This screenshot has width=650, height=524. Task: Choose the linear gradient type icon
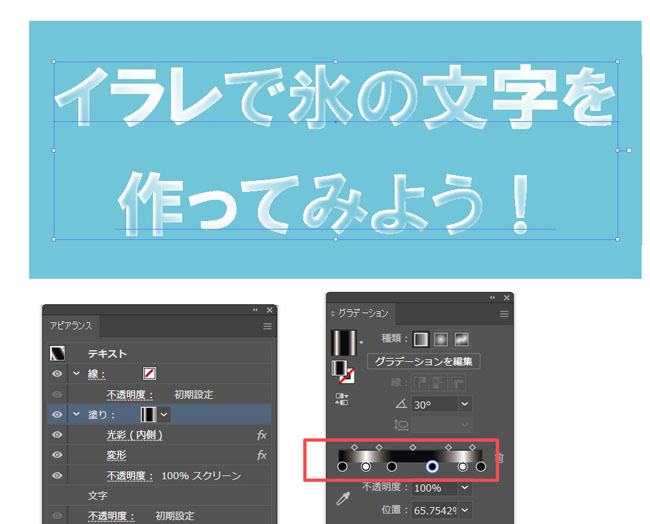(421, 340)
